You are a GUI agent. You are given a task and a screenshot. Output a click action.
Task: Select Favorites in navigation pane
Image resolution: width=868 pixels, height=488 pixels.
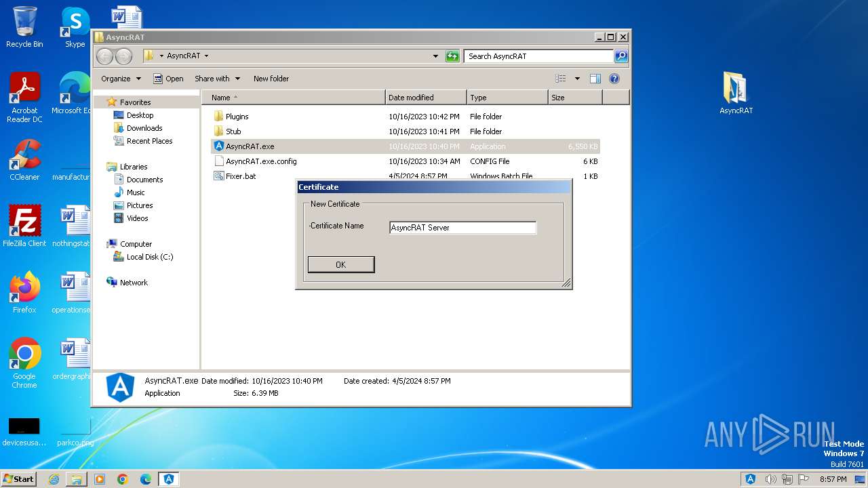(136, 102)
